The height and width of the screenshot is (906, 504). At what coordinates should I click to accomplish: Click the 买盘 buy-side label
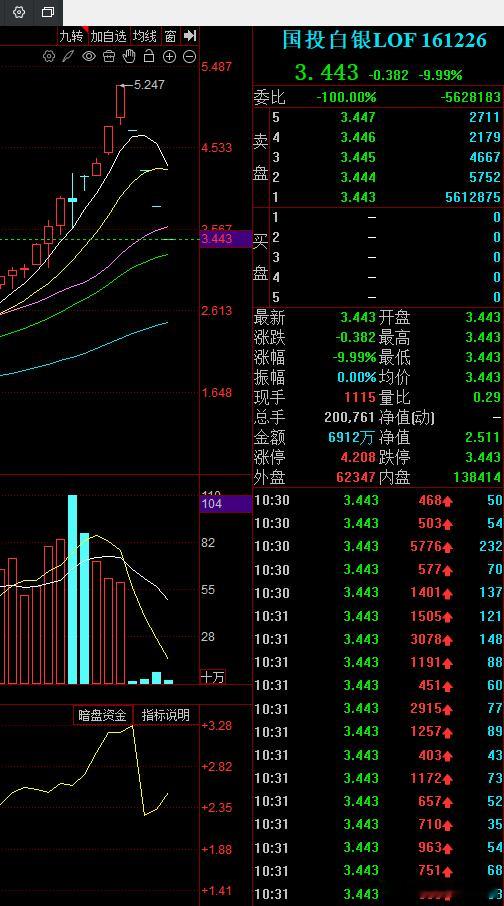point(261,257)
